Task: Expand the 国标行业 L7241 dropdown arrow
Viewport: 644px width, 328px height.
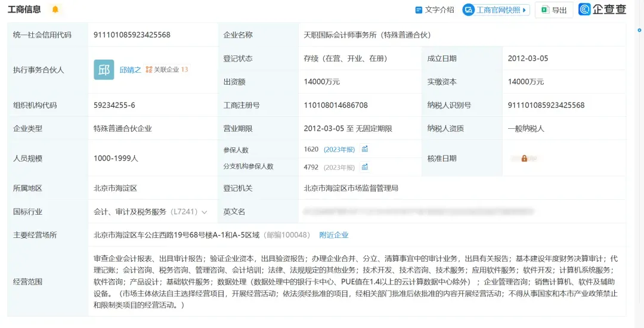Action: [x=204, y=212]
